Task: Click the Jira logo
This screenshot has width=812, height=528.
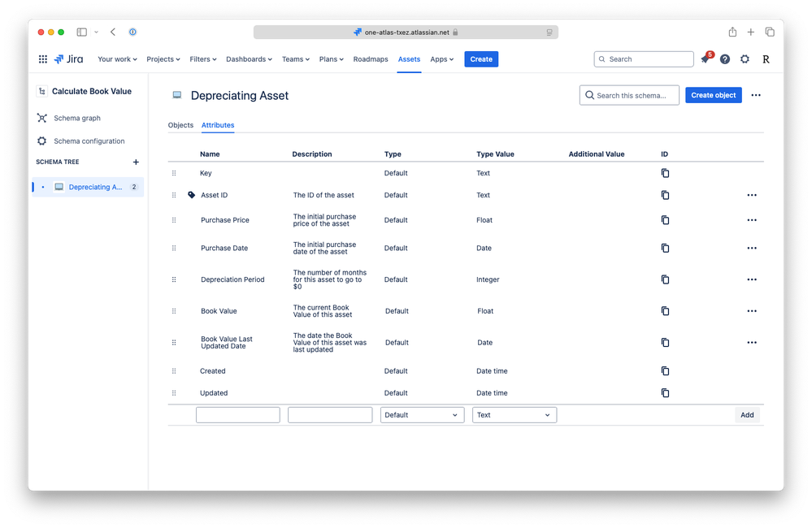Action: [68, 59]
